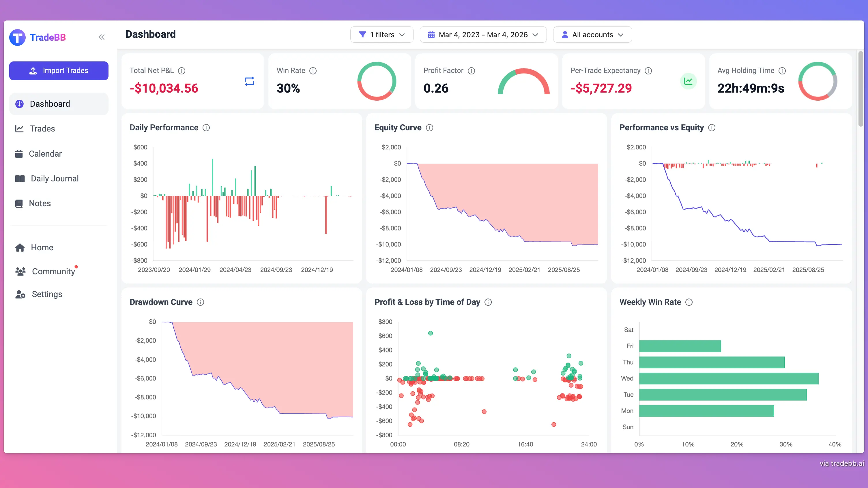The height and width of the screenshot is (488, 868).
Task: Show Win Rate tooltip info icon
Action: (x=313, y=71)
